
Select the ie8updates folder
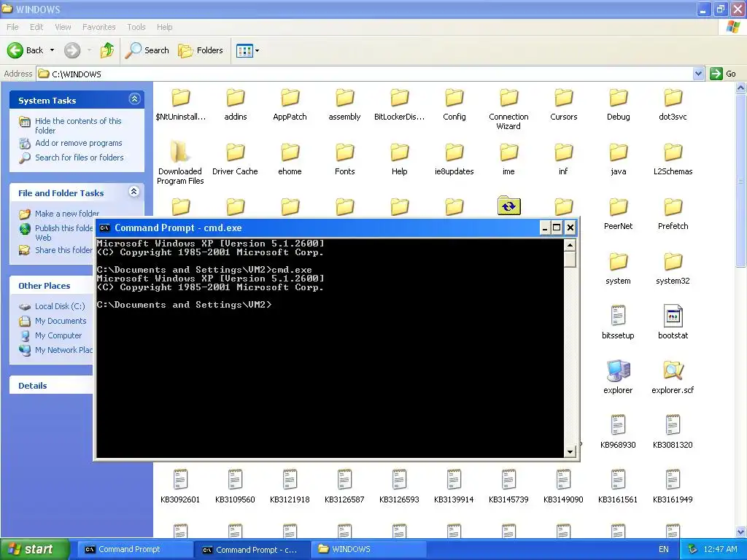454,159
